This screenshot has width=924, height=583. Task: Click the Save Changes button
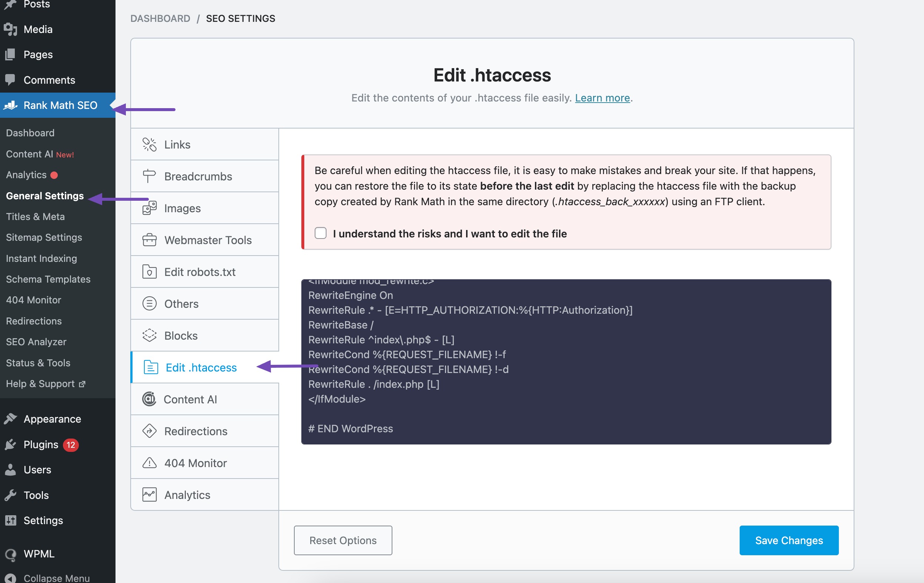coord(789,540)
